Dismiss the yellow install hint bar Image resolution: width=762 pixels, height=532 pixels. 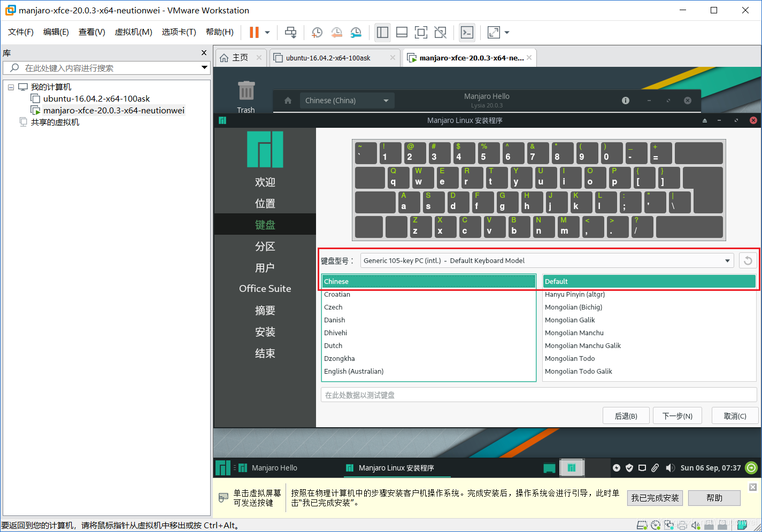(x=752, y=487)
